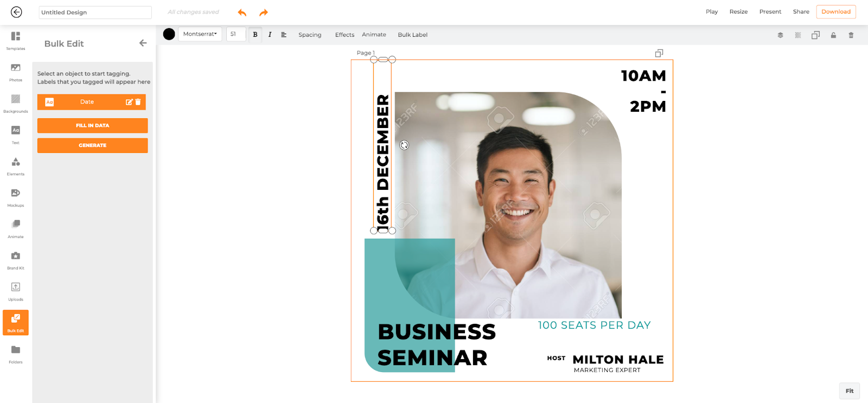Click the GENERATE button
This screenshot has width=868, height=403.
[92, 145]
